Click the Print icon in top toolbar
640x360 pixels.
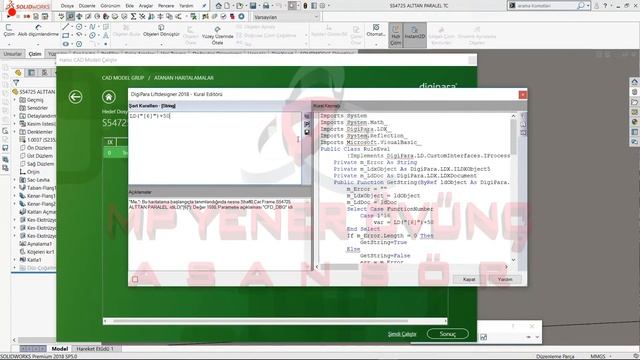coord(266,6)
